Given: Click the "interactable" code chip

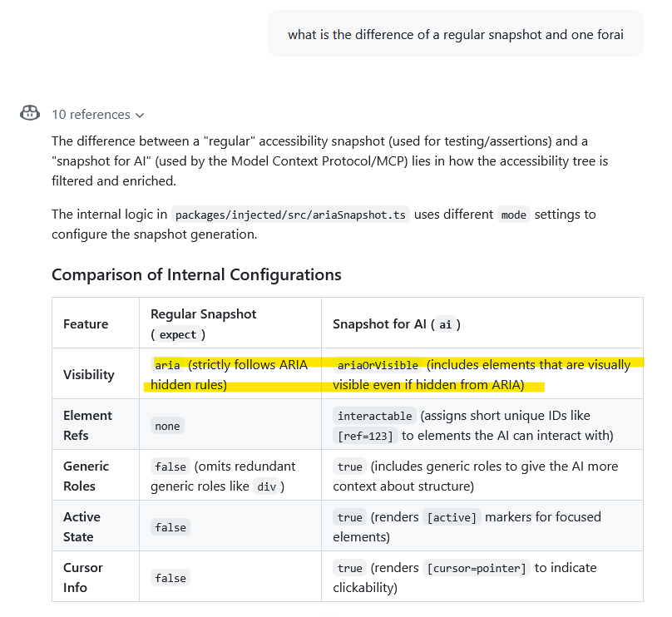Looking at the screenshot, I should (x=374, y=416).
